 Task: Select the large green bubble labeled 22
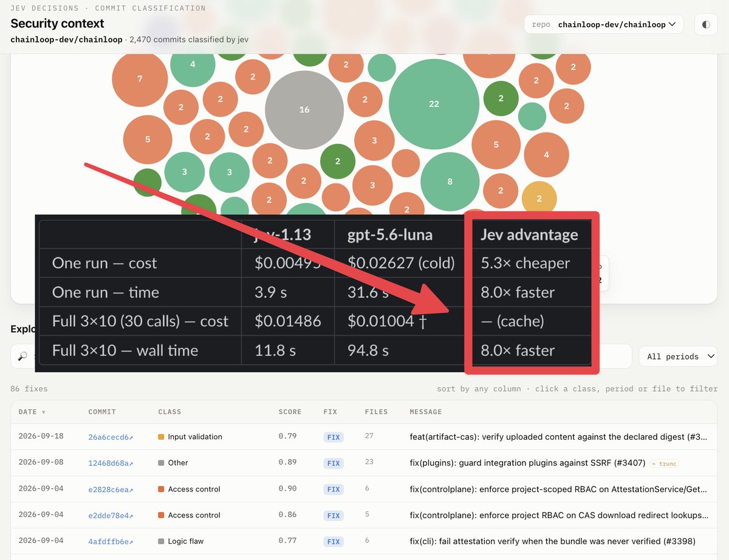coord(434,104)
